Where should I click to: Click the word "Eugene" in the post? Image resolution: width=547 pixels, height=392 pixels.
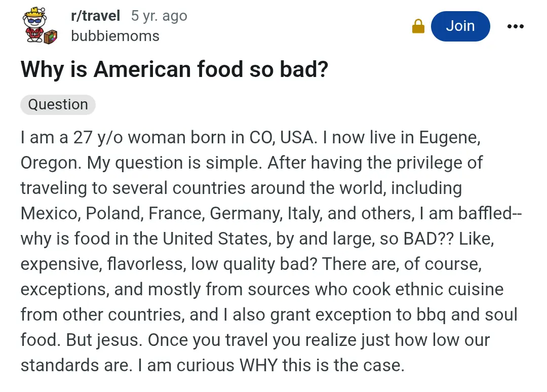coord(448,138)
